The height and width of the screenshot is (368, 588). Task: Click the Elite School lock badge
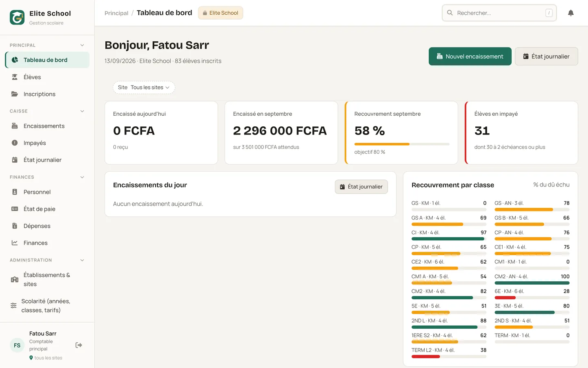(x=220, y=13)
